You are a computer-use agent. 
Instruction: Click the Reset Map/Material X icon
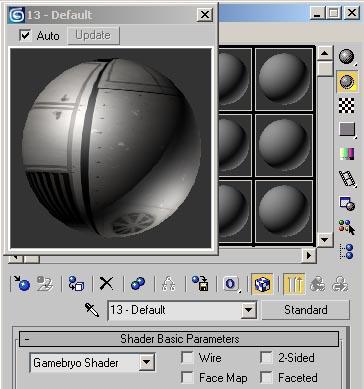(x=107, y=284)
